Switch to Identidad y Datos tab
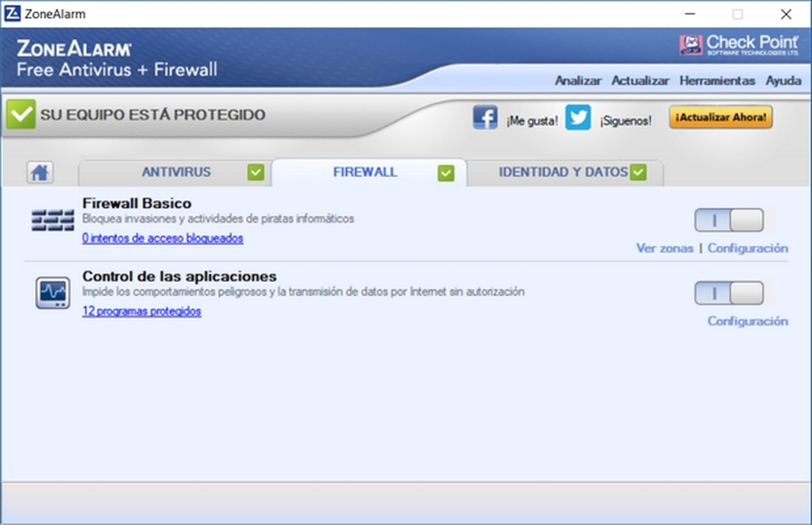This screenshot has height=525, width=812. [563, 172]
